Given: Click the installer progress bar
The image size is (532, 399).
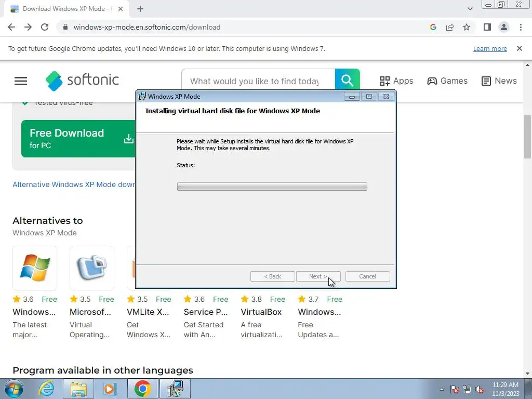Looking at the screenshot, I should pyautogui.click(x=272, y=187).
